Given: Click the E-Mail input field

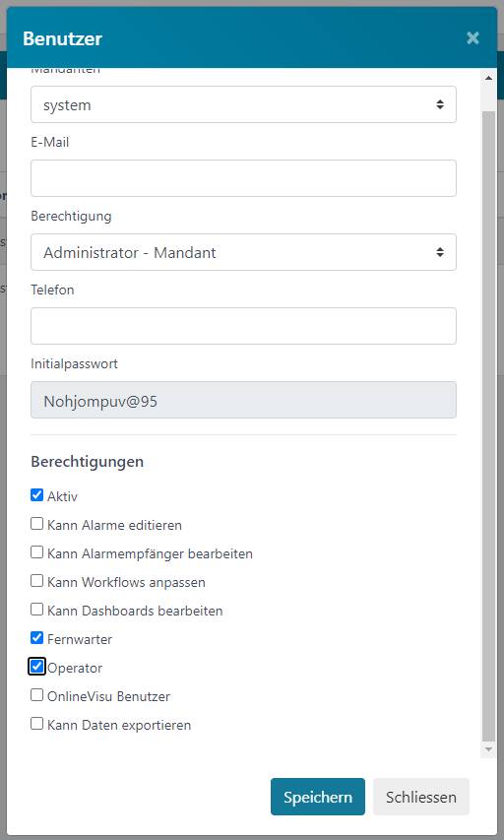Looking at the screenshot, I should (x=244, y=178).
